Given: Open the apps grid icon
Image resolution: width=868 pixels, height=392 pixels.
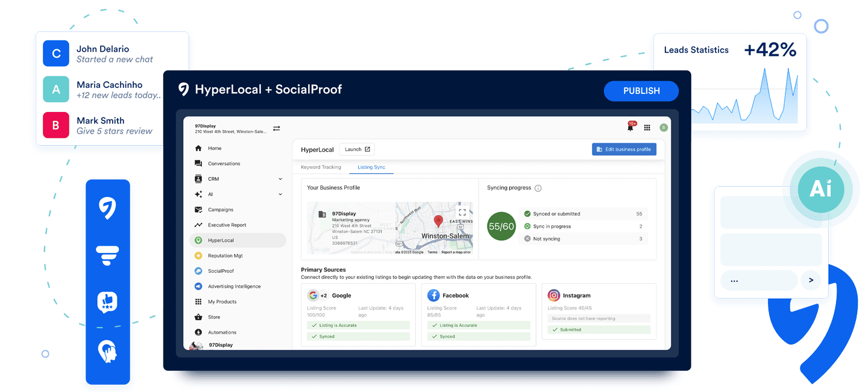Looking at the screenshot, I should (x=647, y=128).
